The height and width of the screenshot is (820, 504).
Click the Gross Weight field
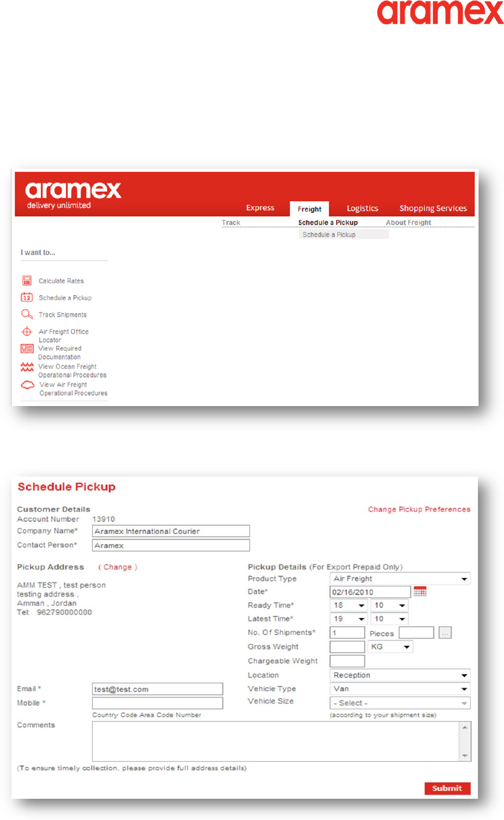pyautogui.click(x=348, y=647)
